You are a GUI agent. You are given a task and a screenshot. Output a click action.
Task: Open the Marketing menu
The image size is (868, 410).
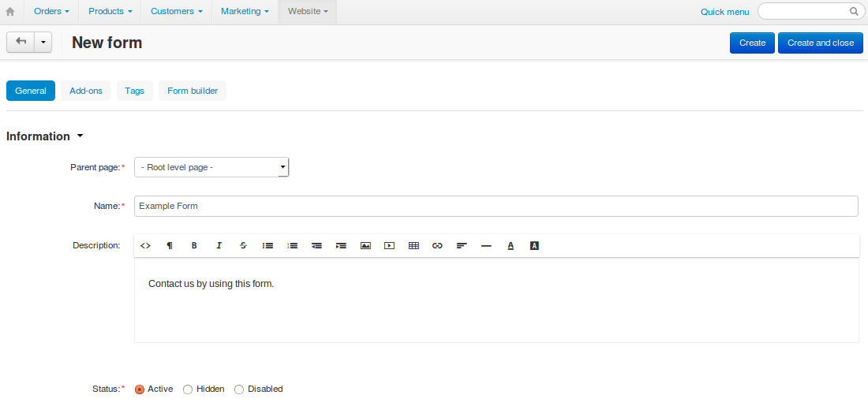pos(245,12)
